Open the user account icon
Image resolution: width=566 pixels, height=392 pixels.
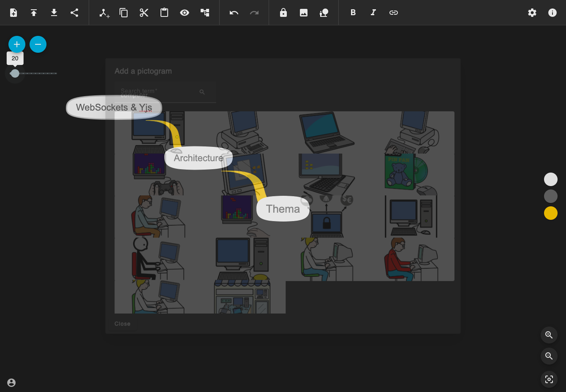(x=11, y=383)
